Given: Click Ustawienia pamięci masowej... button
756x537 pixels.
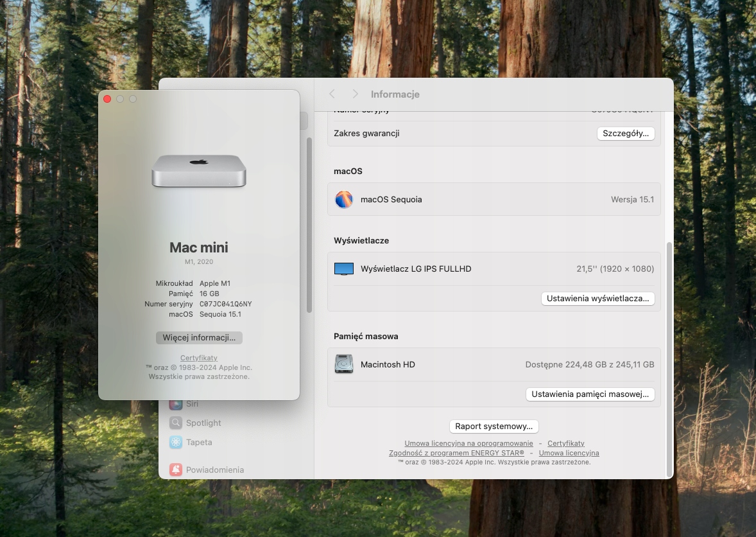Looking at the screenshot, I should click(590, 394).
